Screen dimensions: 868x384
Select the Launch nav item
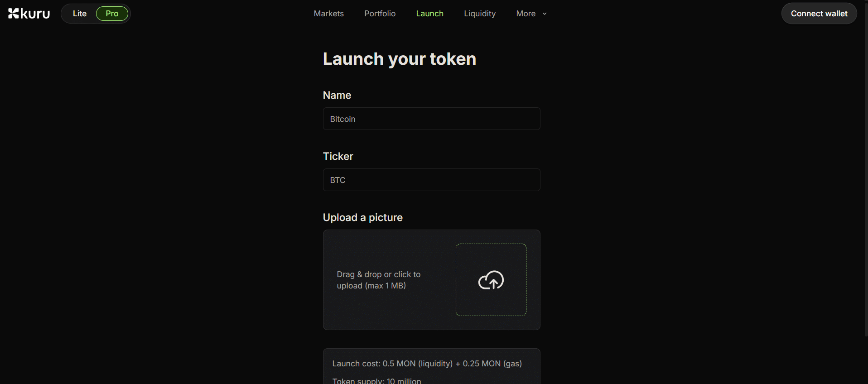(x=429, y=14)
